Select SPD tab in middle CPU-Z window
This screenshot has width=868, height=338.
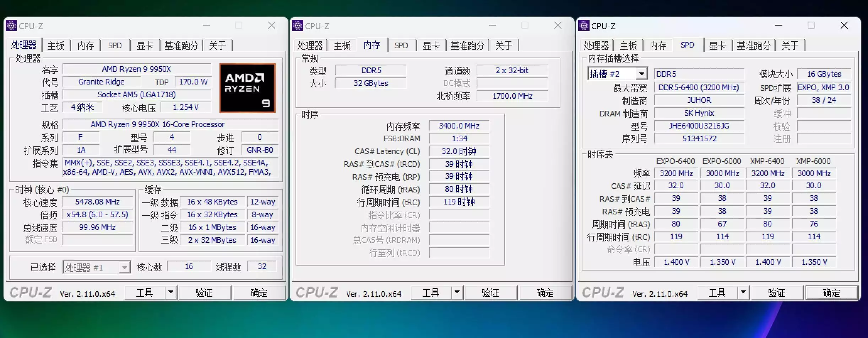click(x=401, y=45)
